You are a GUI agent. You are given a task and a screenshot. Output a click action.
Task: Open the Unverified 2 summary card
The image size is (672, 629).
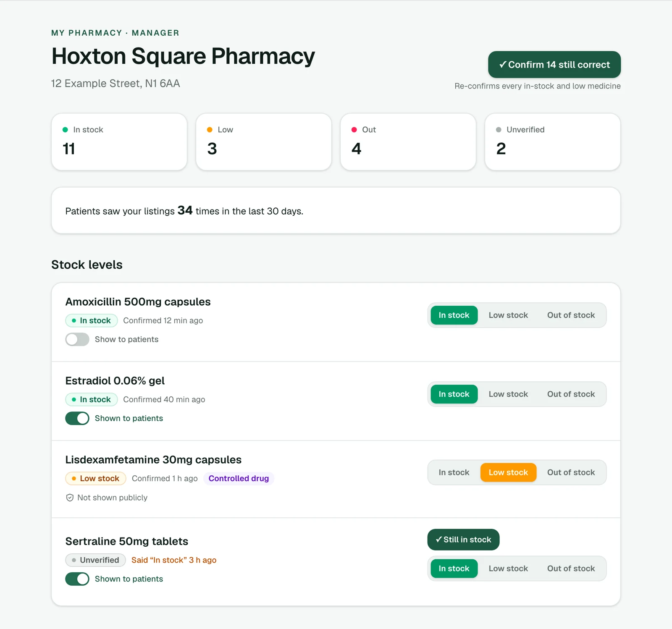[x=553, y=142]
